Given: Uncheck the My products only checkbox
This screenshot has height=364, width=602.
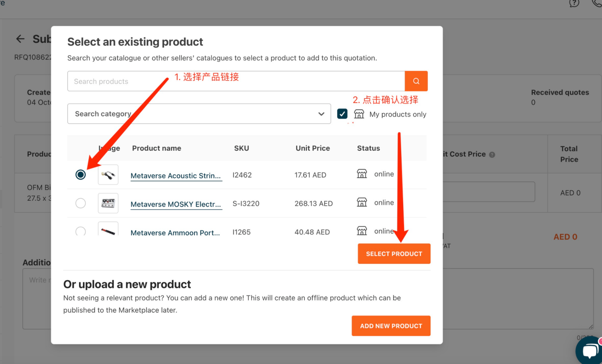Looking at the screenshot, I should coord(342,114).
